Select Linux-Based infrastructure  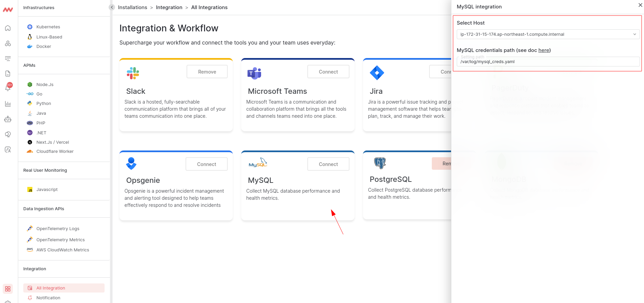49,37
